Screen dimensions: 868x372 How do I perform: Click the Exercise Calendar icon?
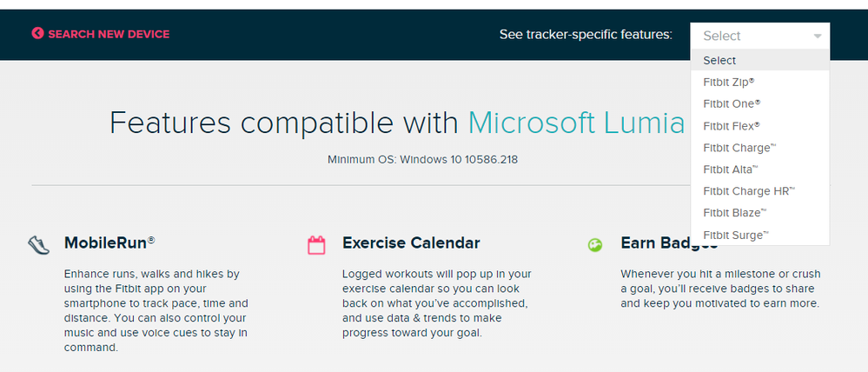[316, 245]
